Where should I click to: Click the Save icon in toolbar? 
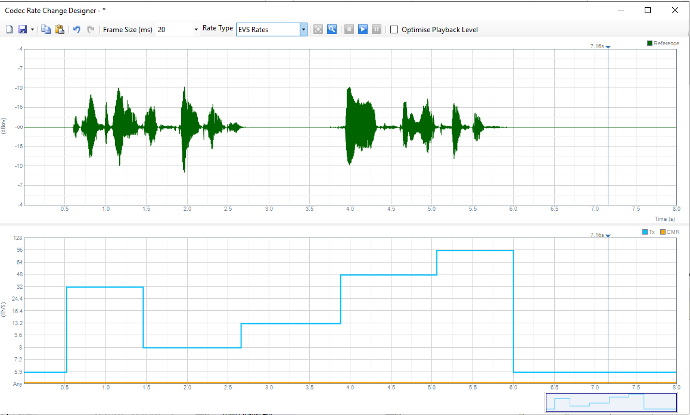coord(22,30)
